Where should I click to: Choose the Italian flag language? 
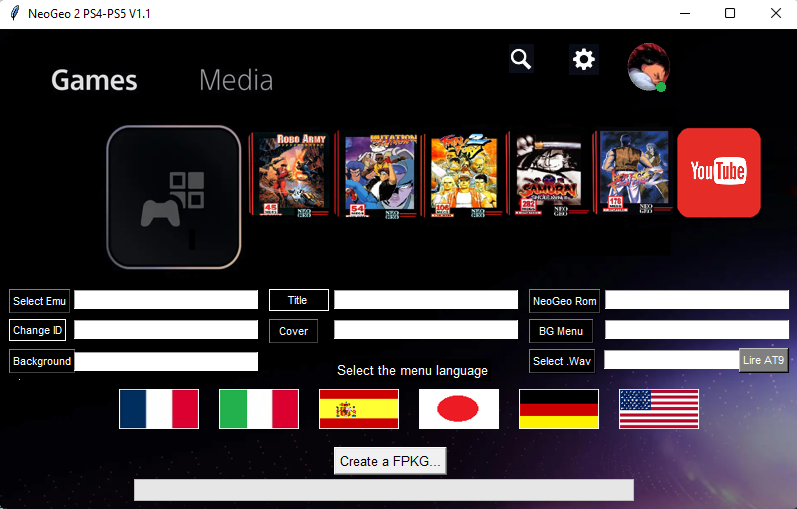point(259,409)
